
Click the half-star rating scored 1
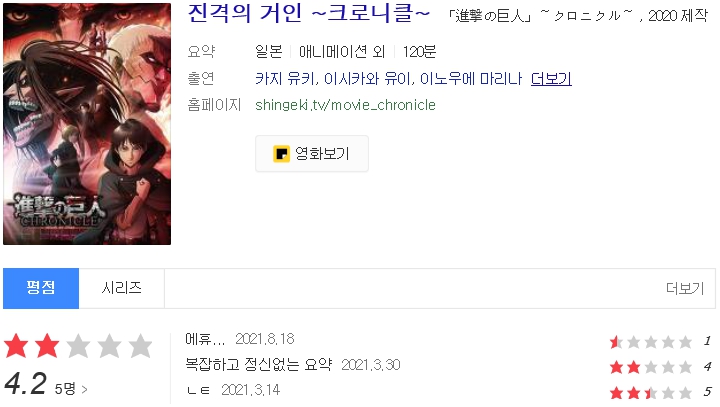(x=651, y=342)
